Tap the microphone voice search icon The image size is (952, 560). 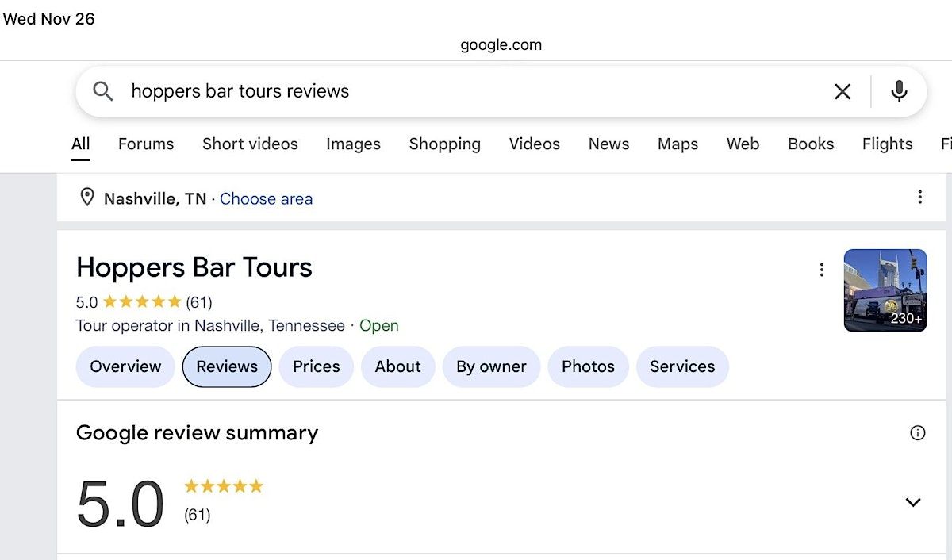[x=899, y=91]
